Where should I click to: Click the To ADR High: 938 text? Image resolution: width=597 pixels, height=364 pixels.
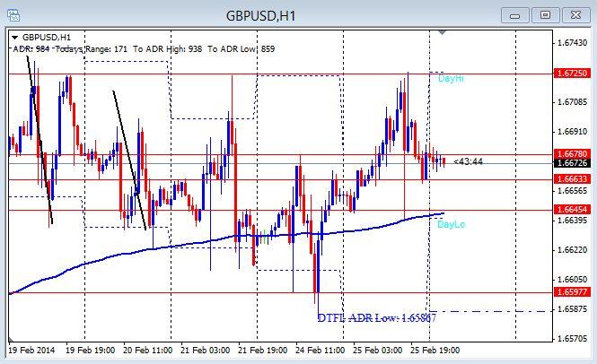[x=168, y=49]
